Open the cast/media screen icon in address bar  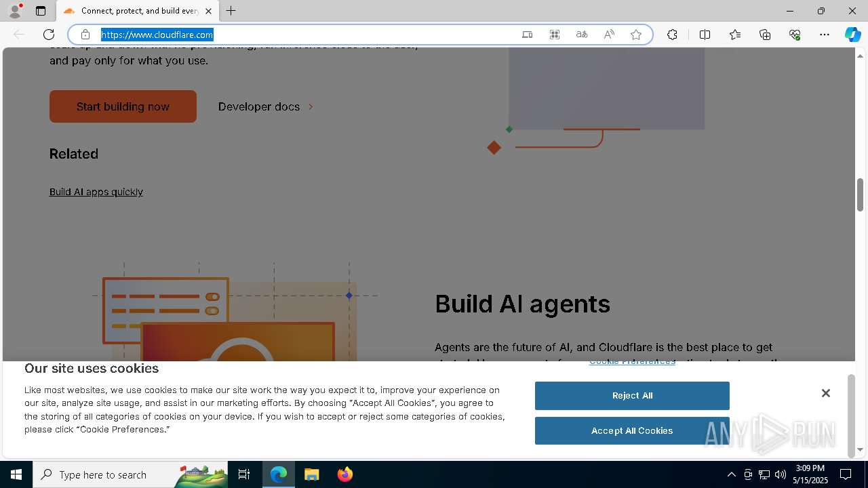[527, 35]
